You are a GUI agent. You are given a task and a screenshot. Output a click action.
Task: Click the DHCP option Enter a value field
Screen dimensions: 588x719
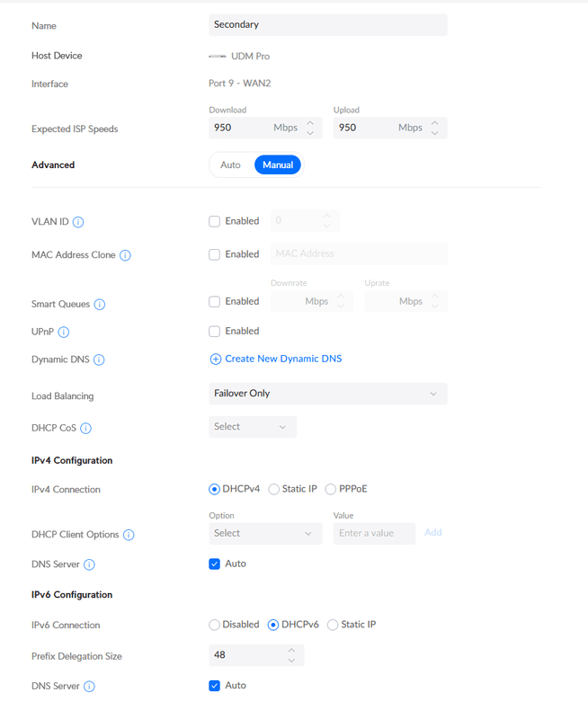pyautogui.click(x=374, y=534)
